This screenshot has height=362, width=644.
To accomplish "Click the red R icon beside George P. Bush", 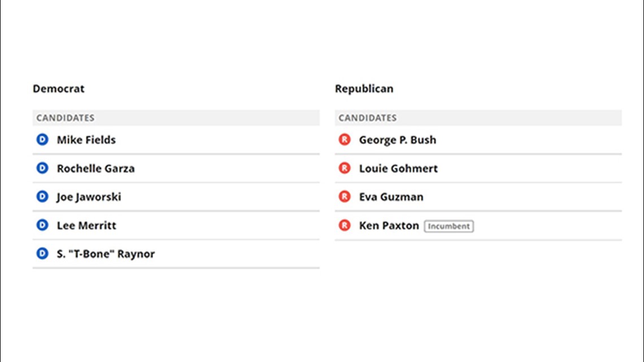I will [x=345, y=139].
